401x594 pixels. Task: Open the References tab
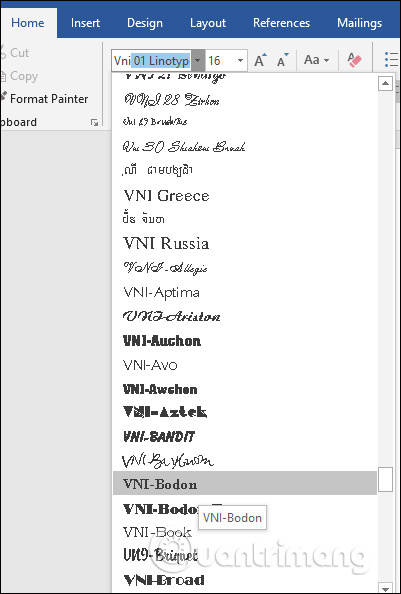pos(281,23)
